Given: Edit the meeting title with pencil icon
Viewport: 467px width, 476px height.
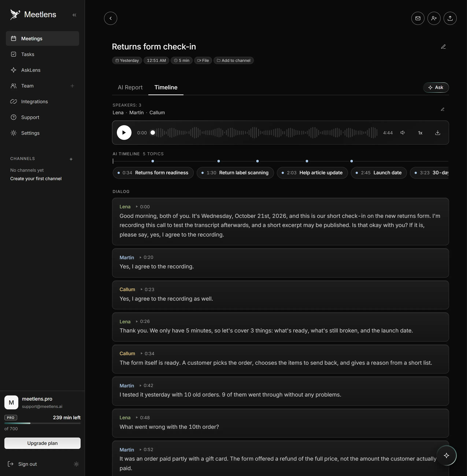Looking at the screenshot, I should (443, 47).
